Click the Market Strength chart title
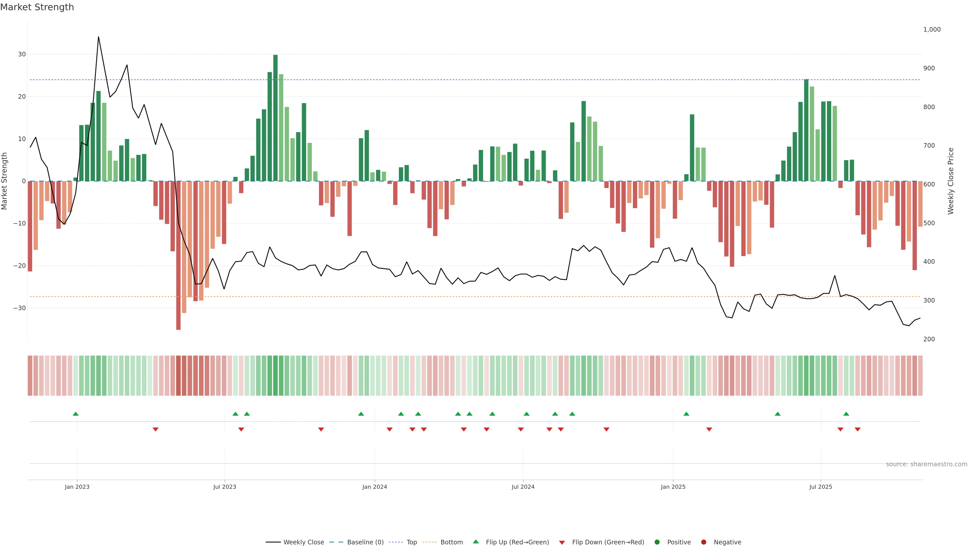 37,7
